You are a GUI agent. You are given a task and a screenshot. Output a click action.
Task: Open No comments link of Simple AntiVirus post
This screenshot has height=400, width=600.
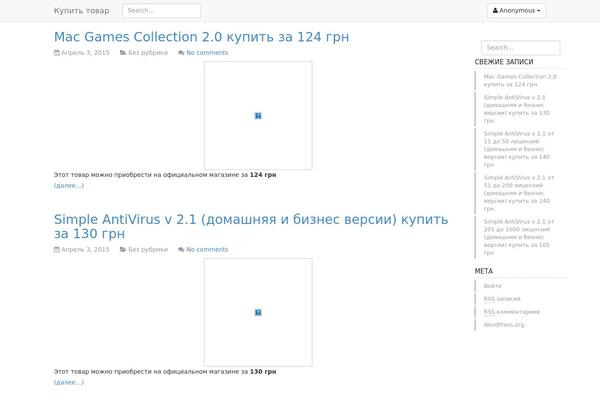coord(207,249)
